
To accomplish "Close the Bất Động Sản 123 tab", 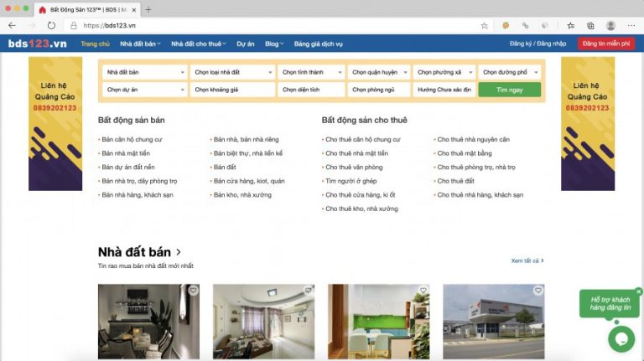I will 134,9.
